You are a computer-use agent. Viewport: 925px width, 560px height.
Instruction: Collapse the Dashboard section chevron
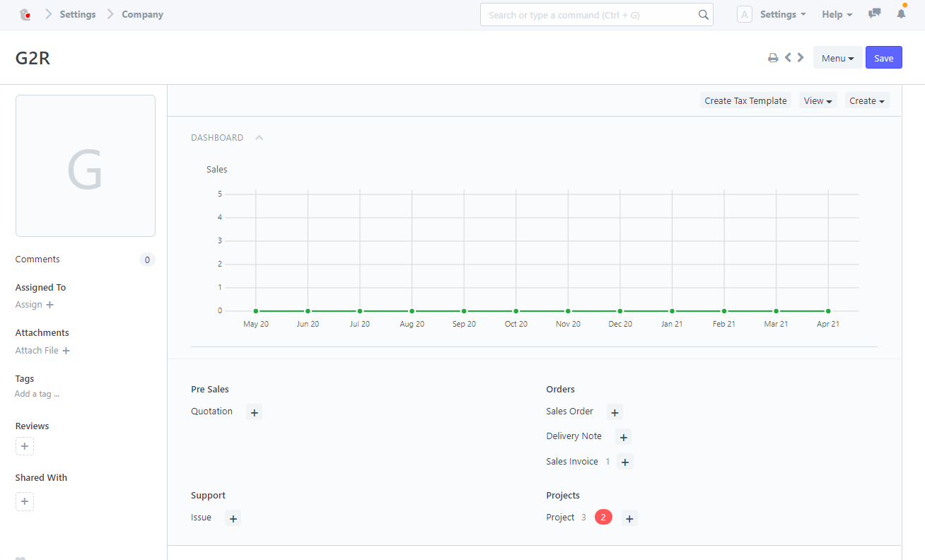(259, 138)
